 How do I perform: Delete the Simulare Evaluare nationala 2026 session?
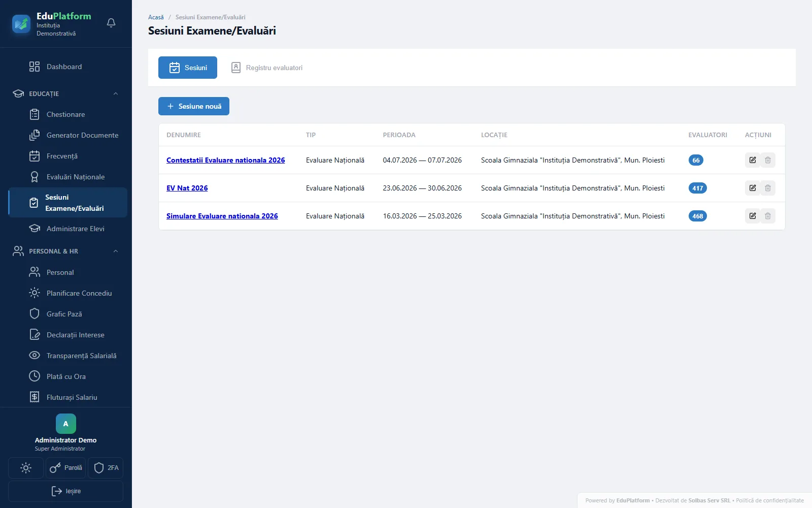coord(768,216)
